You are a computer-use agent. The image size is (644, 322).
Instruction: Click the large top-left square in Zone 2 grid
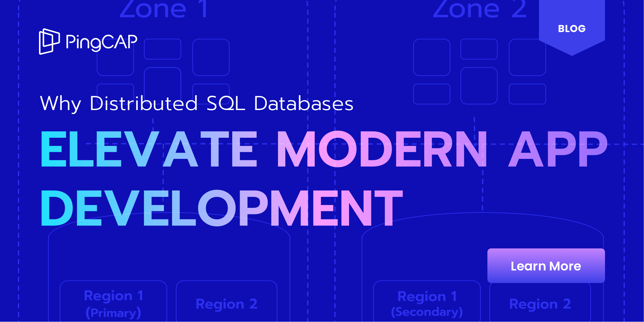431,57
